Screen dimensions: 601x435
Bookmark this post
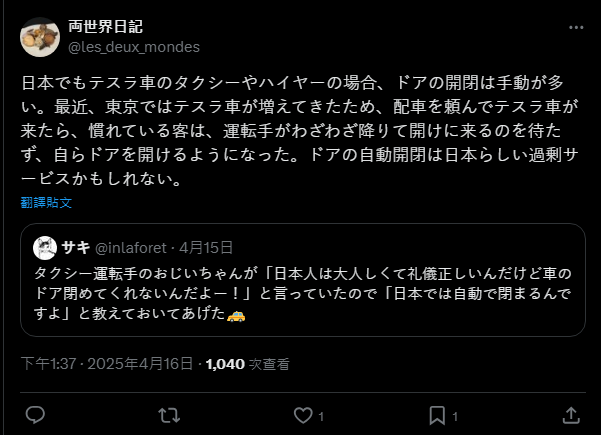(437, 414)
